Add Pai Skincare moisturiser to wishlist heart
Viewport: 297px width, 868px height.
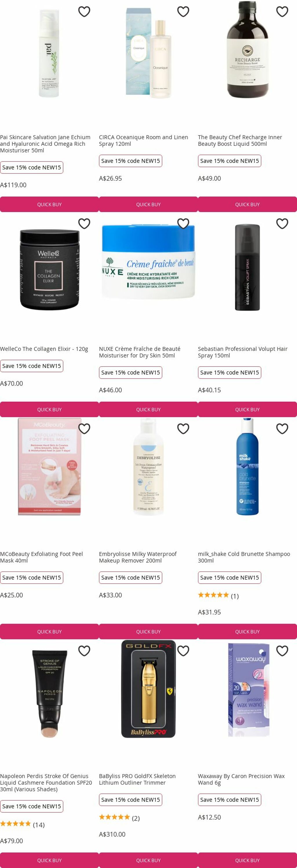point(84,12)
